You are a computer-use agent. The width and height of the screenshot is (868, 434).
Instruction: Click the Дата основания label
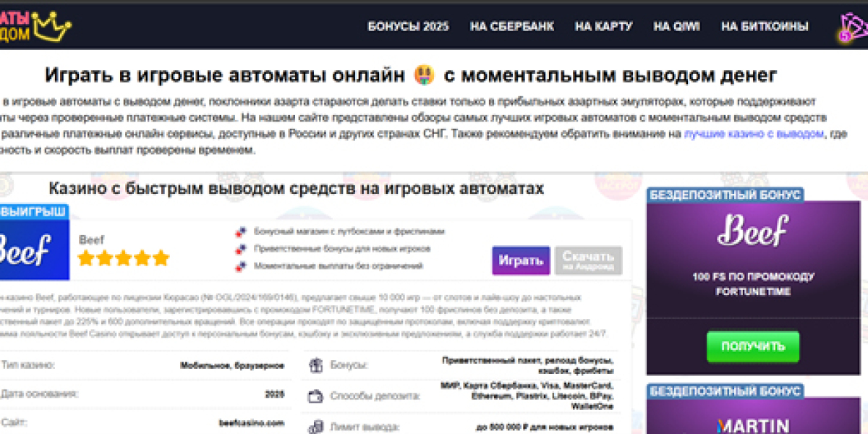click(40, 394)
